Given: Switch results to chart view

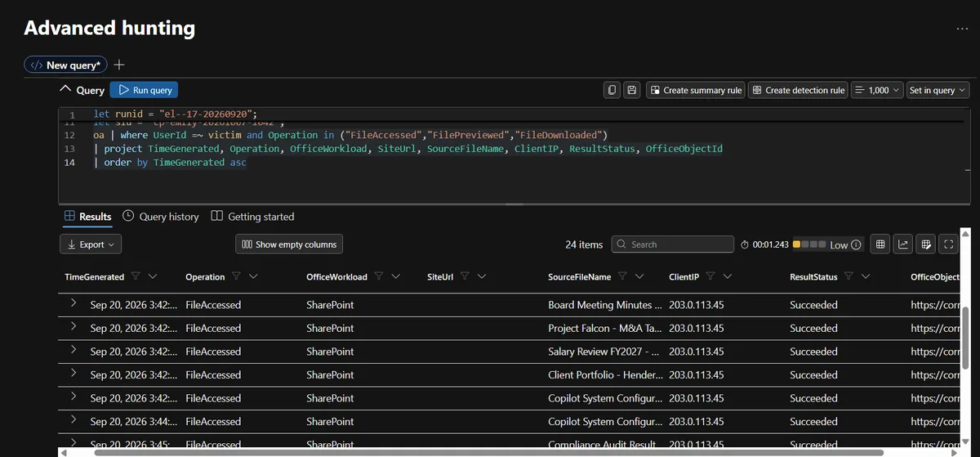Looking at the screenshot, I should click(903, 244).
